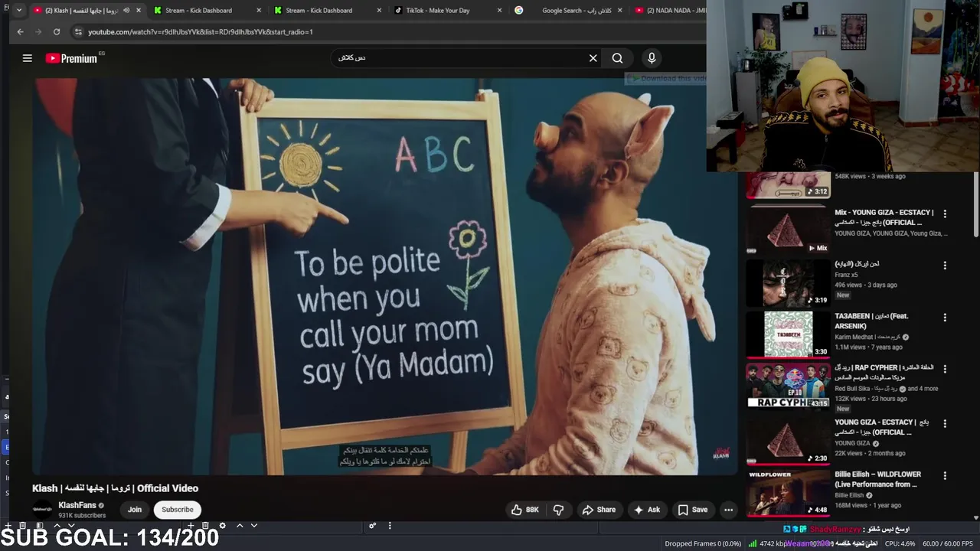
Task: Subscribe to KlashFans
Action: coord(178,510)
